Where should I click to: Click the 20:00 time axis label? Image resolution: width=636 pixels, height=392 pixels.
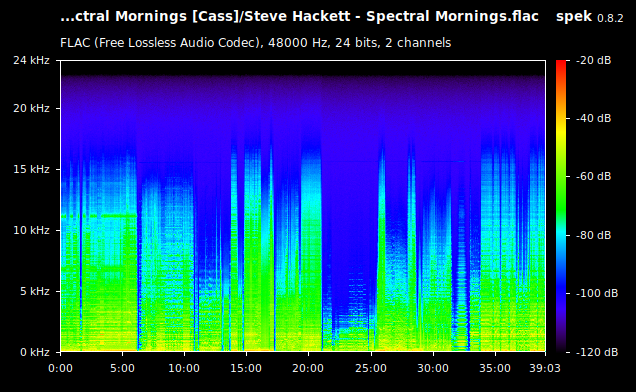point(308,368)
